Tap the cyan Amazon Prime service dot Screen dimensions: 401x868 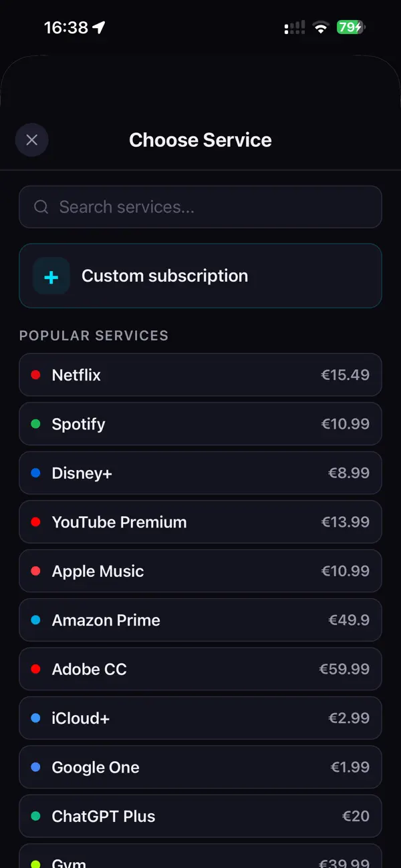click(35, 620)
